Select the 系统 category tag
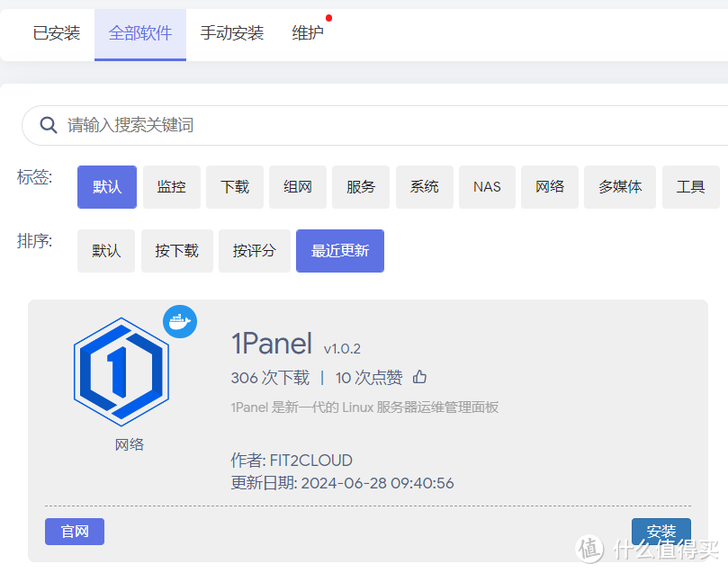 pyautogui.click(x=424, y=187)
